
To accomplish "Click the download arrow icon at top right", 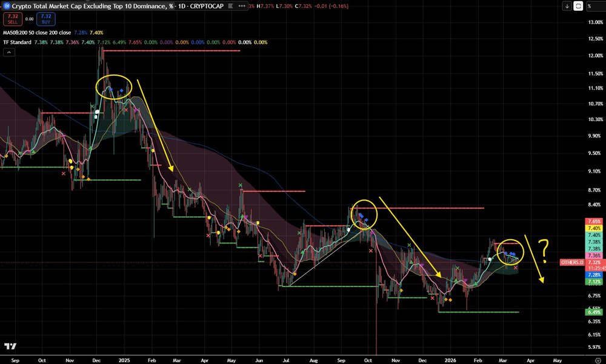I will click(567, 6).
